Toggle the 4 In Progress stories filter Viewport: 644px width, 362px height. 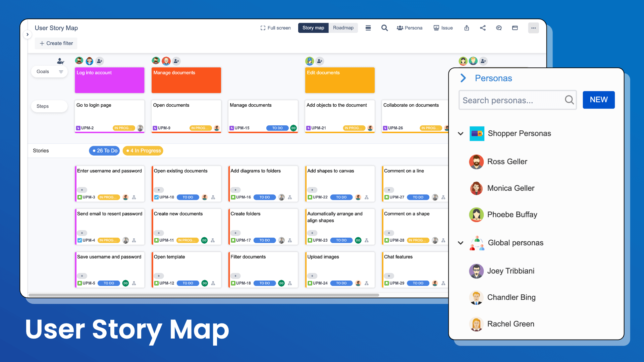pyautogui.click(x=143, y=150)
